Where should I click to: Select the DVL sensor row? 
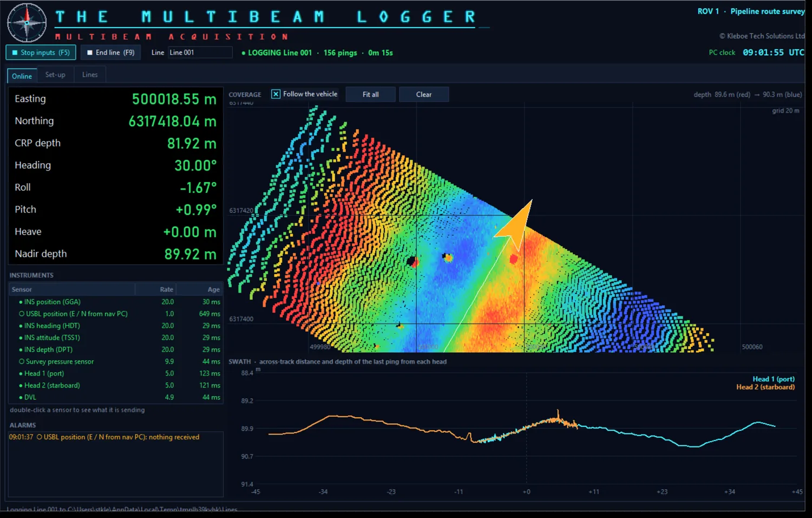116,397
